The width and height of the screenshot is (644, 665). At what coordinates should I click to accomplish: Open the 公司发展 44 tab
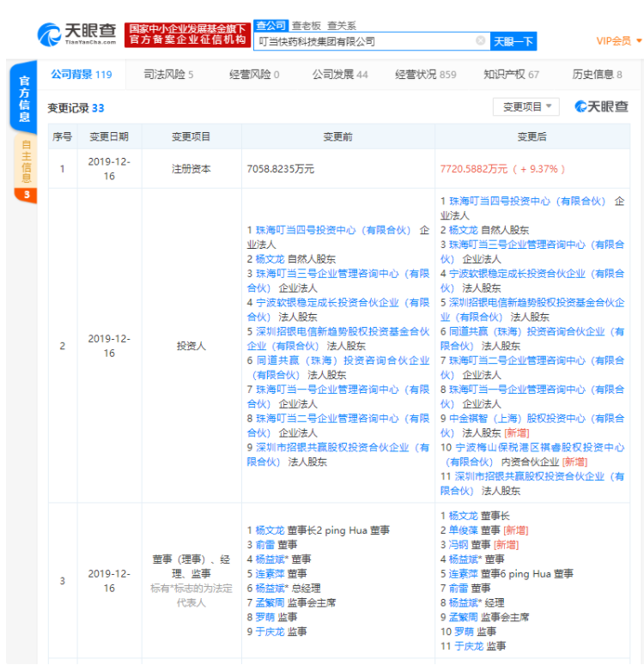340,75
